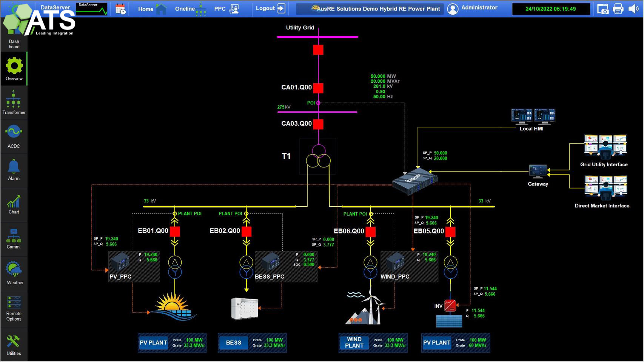Toggle breaker EB05.Q00
The height and width of the screenshot is (362, 644).
pos(450,232)
